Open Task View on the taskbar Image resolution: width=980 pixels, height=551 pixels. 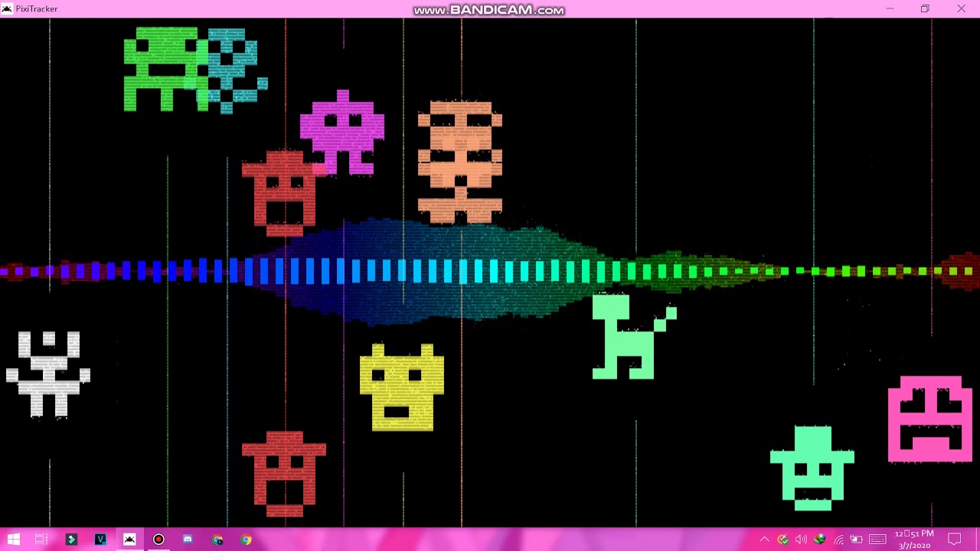point(42,540)
